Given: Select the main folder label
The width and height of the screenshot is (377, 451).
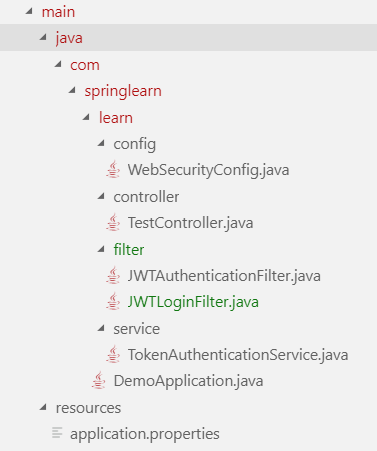Looking at the screenshot, I should pyautogui.click(x=58, y=12).
